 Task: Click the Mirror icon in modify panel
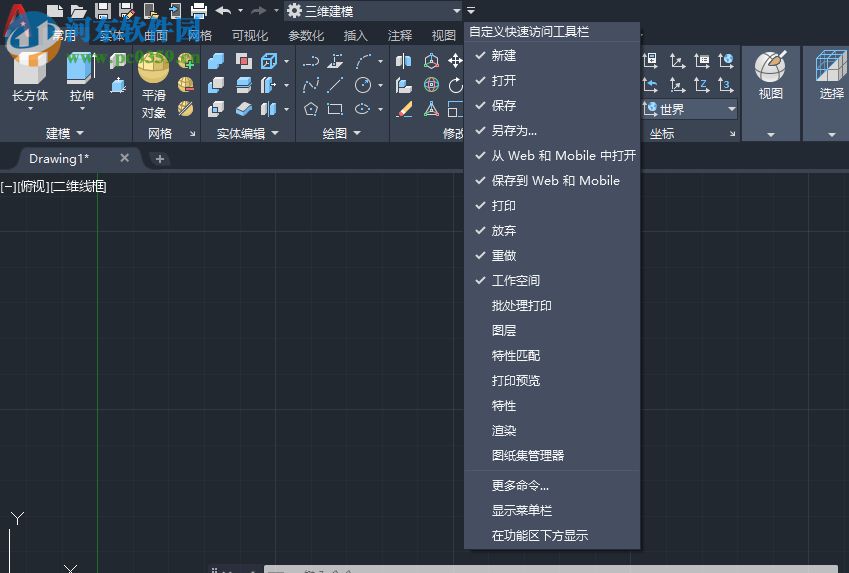[403, 60]
